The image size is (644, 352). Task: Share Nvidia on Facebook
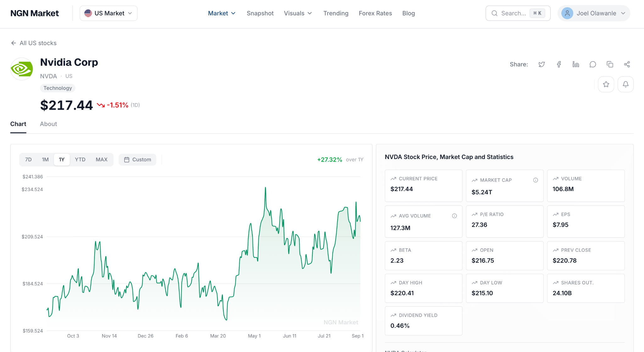(x=559, y=64)
